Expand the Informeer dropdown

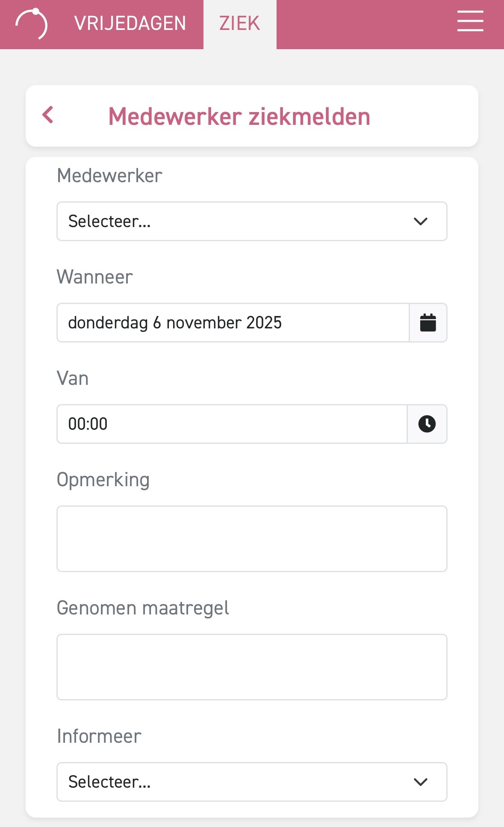click(239, 782)
